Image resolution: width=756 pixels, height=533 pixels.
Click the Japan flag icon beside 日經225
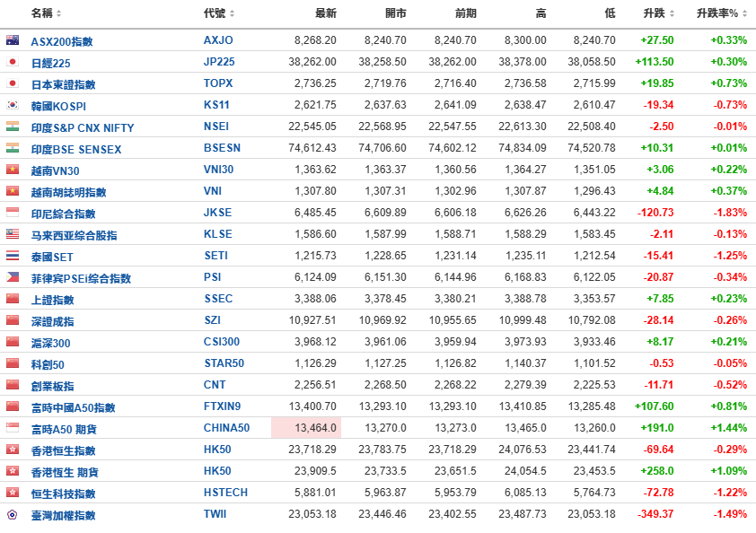click(x=13, y=62)
